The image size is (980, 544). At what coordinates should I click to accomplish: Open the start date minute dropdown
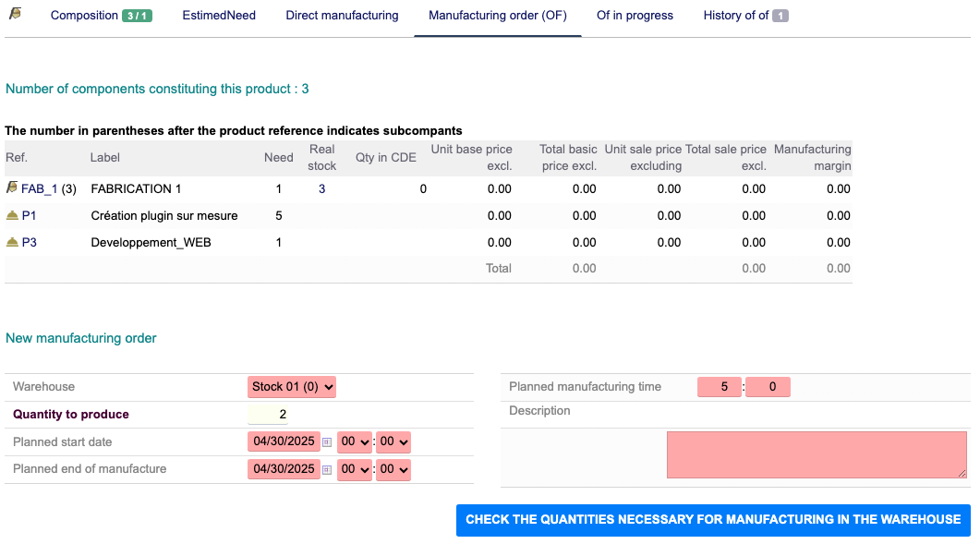[x=394, y=442]
